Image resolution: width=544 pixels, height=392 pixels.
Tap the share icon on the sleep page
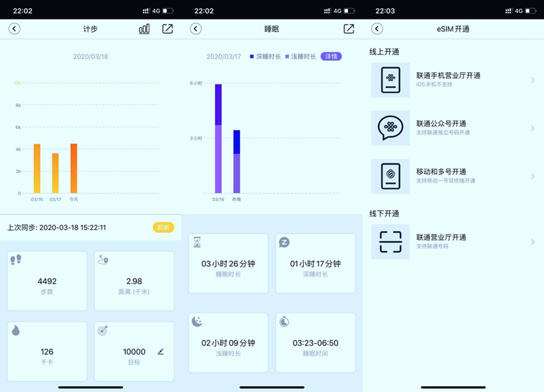point(349,29)
